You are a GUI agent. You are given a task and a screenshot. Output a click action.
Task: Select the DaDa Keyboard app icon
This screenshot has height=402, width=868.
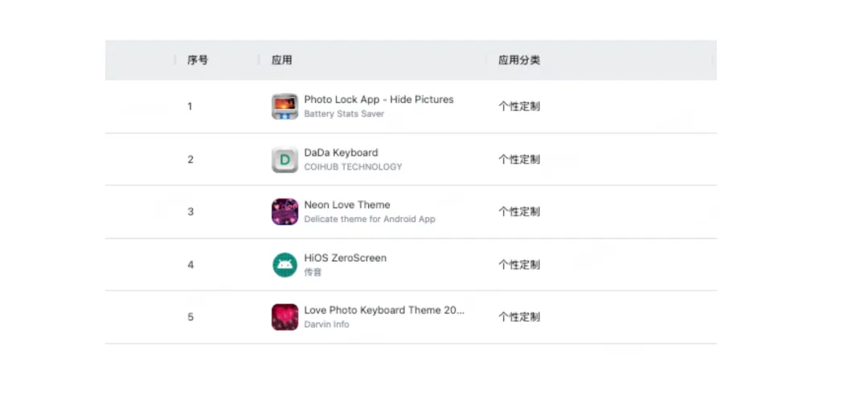pyautogui.click(x=285, y=159)
